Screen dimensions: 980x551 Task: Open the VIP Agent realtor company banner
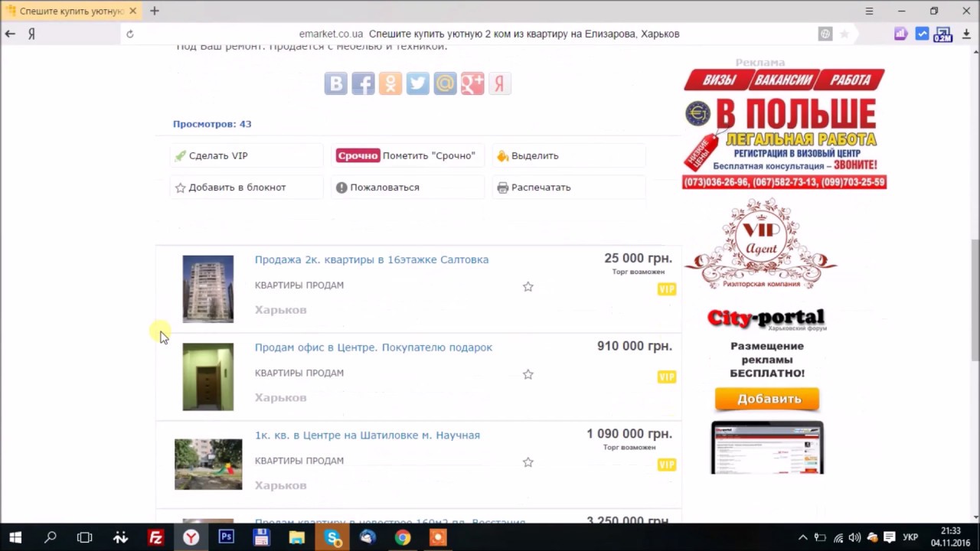(x=760, y=244)
